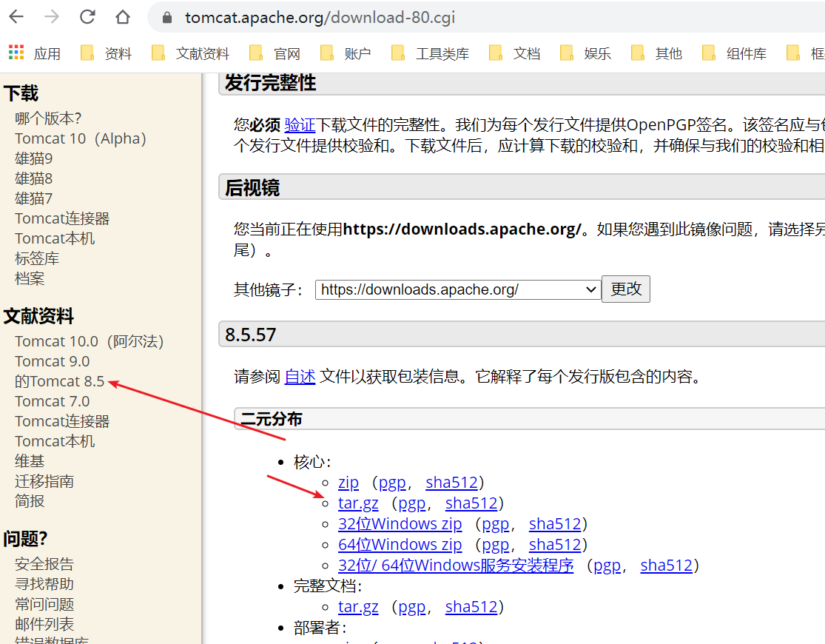Open the 雄猫9 download link

tap(34, 158)
